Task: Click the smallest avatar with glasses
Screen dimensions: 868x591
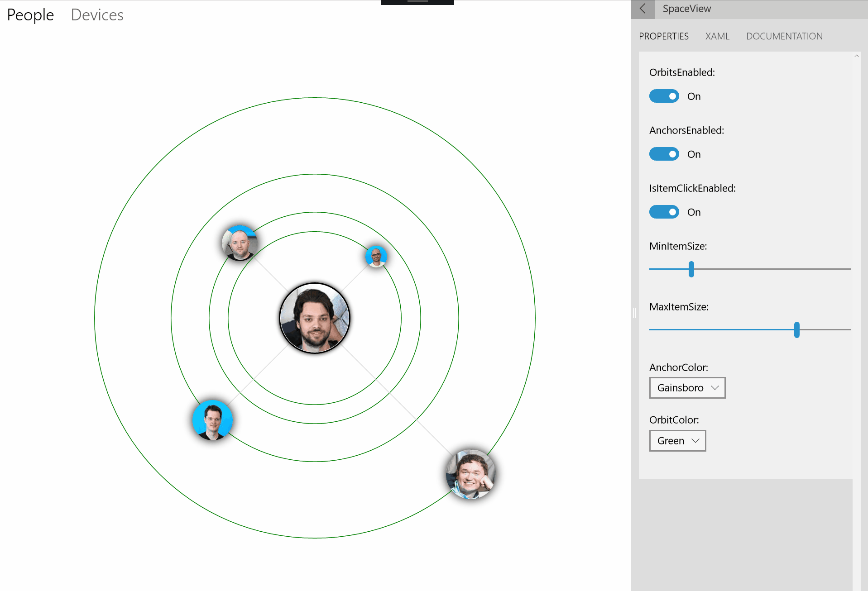Action: 376,257
